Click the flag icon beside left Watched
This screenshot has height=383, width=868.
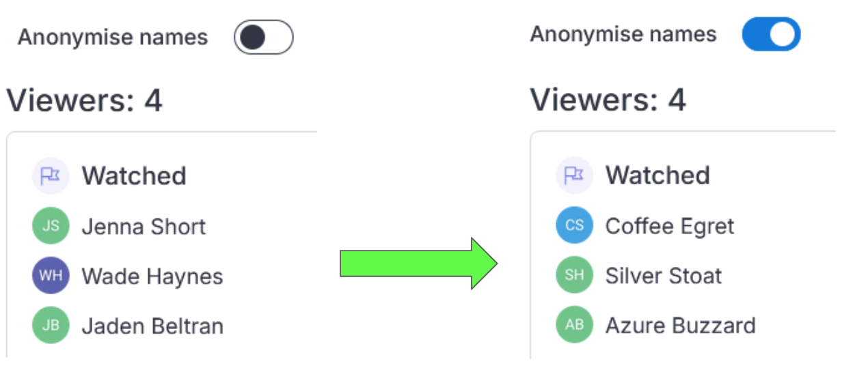pos(51,176)
